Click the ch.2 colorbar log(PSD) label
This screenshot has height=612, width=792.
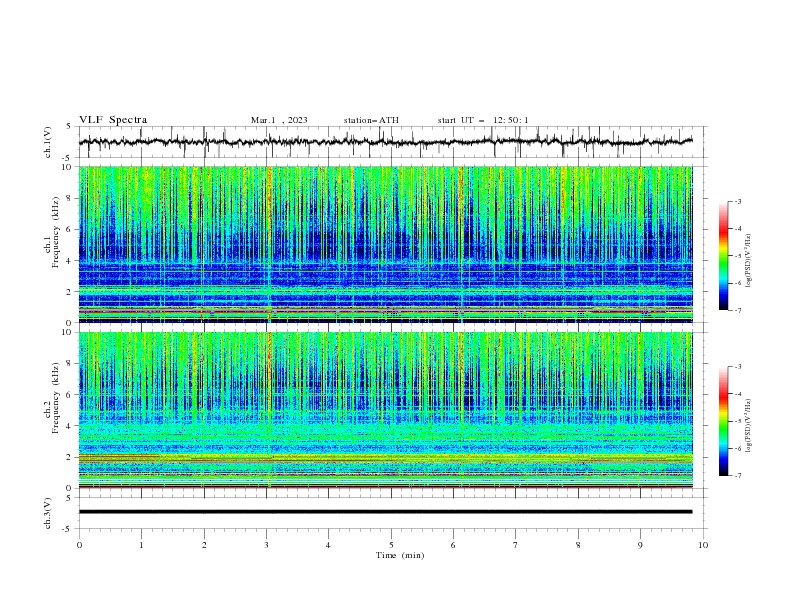(749, 426)
